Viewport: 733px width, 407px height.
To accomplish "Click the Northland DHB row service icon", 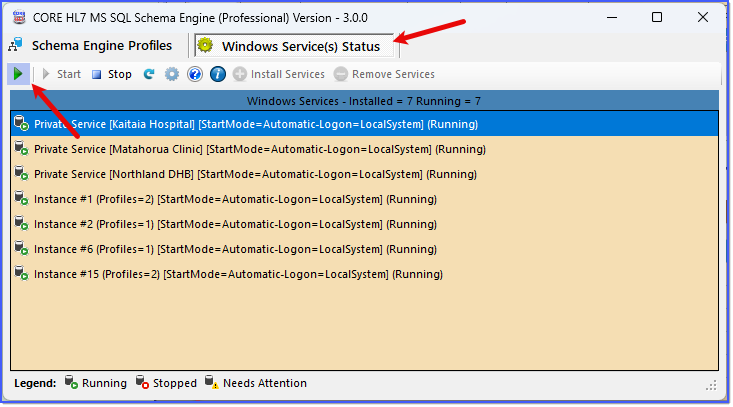I will pyautogui.click(x=22, y=173).
